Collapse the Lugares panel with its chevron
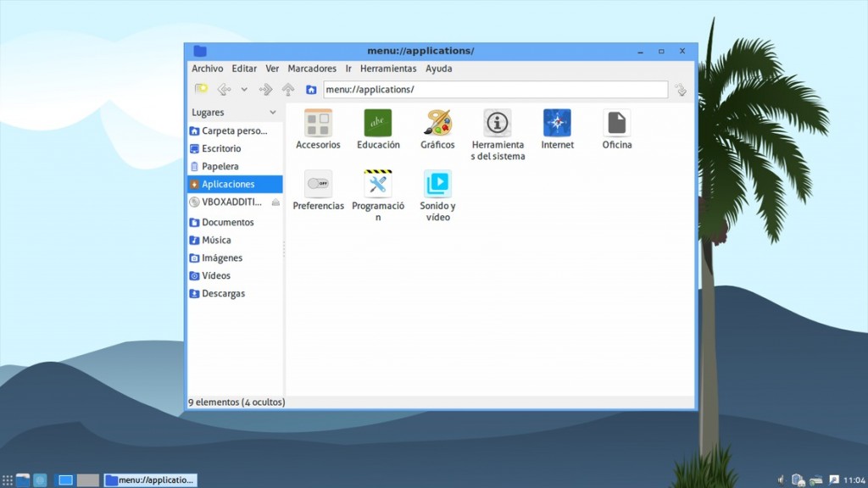Image resolution: width=868 pixels, height=488 pixels. click(x=273, y=112)
